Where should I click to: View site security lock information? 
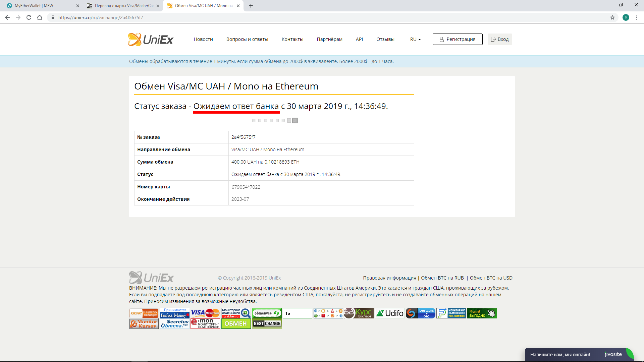[53, 17]
